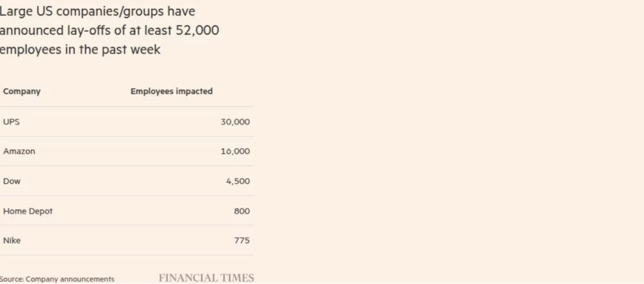Click 'employees in the past week' headline line
Viewport: 644px width, 284px height.
point(80,50)
